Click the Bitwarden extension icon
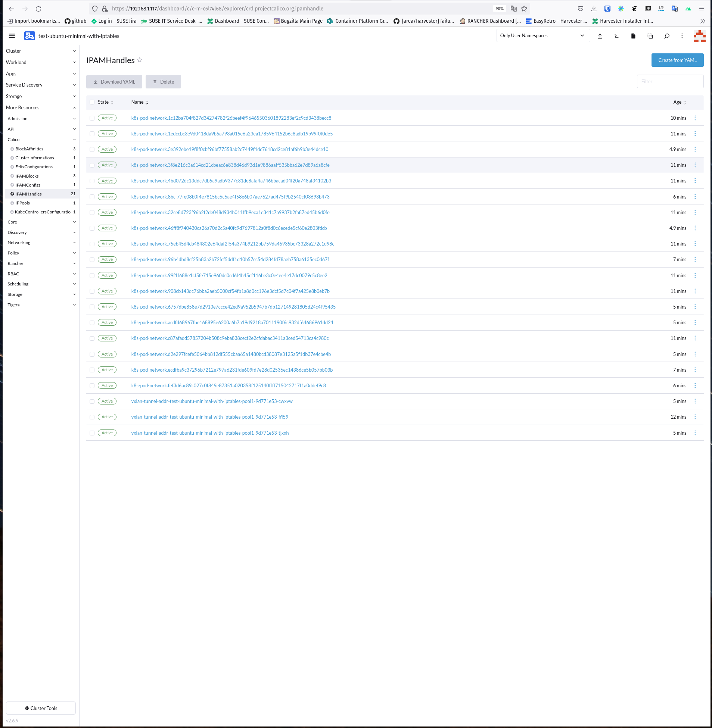This screenshot has width=712, height=728. 608,8
